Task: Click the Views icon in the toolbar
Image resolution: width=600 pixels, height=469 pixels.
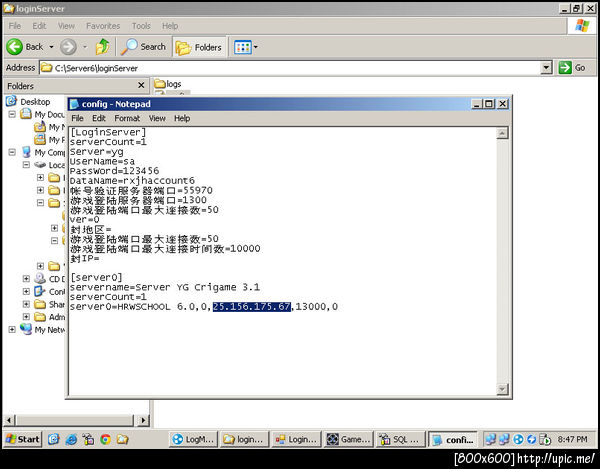Action: (243, 47)
